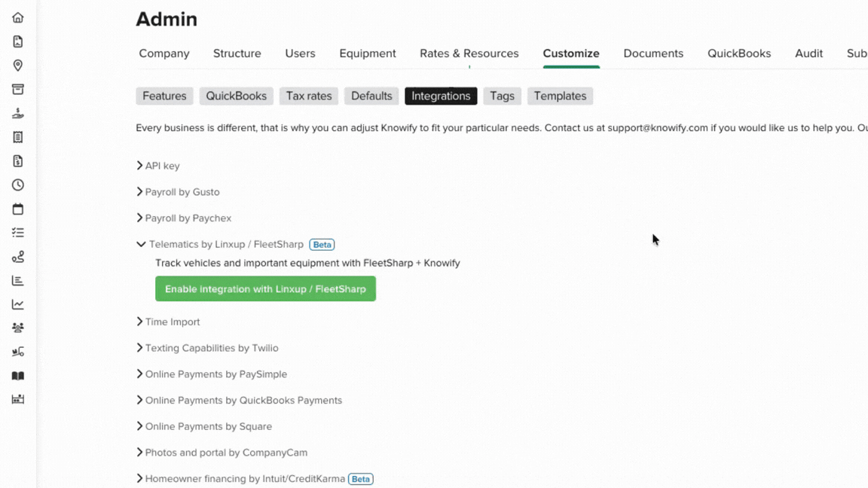Screen dimensions: 868x488
Task: Switch to the Equipment tab
Action: click(367, 53)
